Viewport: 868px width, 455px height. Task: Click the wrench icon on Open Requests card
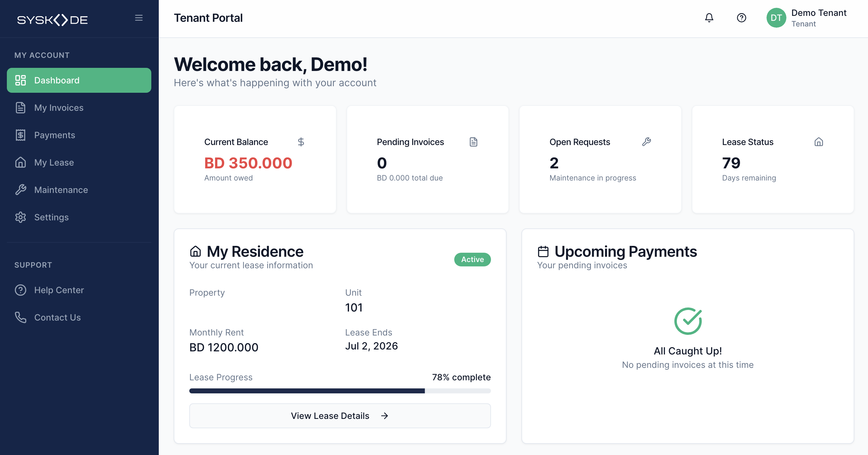[646, 142]
